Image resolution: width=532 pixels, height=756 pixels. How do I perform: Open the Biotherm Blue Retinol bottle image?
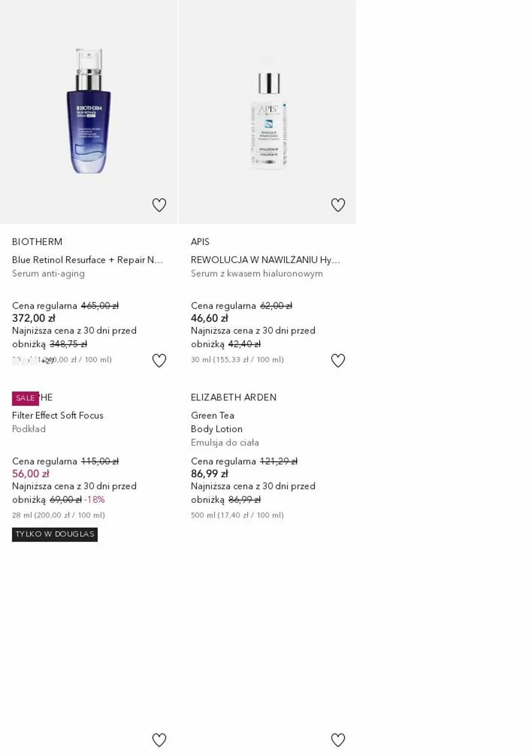89,111
